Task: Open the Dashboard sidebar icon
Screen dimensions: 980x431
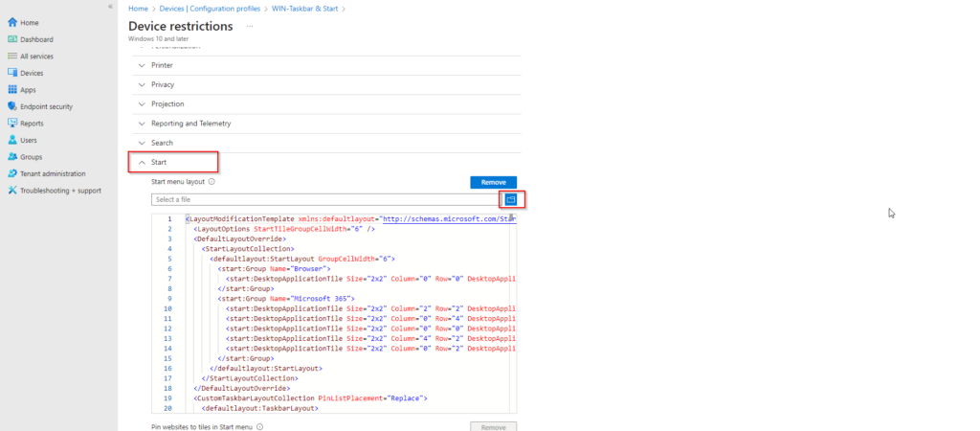Action: (x=12, y=39)
